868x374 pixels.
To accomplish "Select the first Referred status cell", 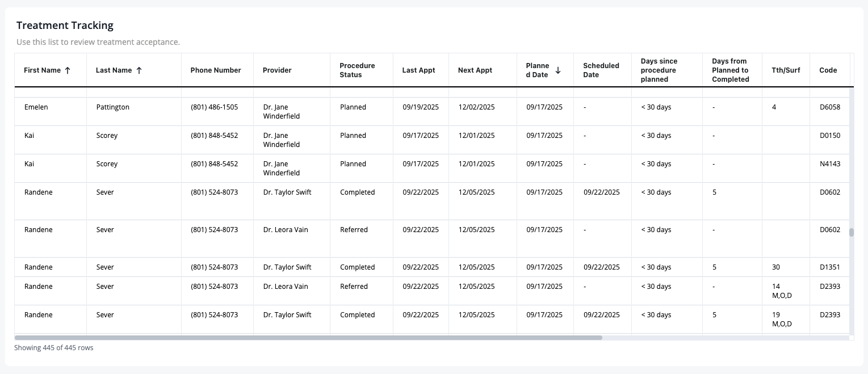I will coord(354,230).
